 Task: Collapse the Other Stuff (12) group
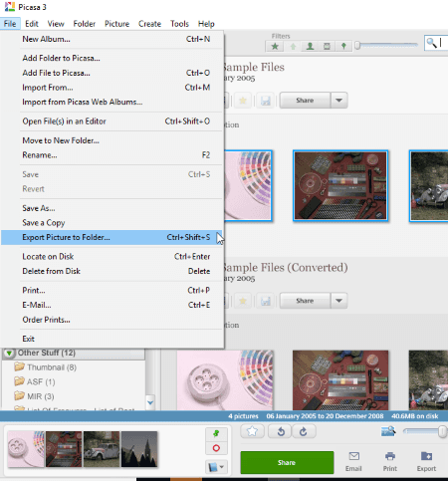click(9, 353)
